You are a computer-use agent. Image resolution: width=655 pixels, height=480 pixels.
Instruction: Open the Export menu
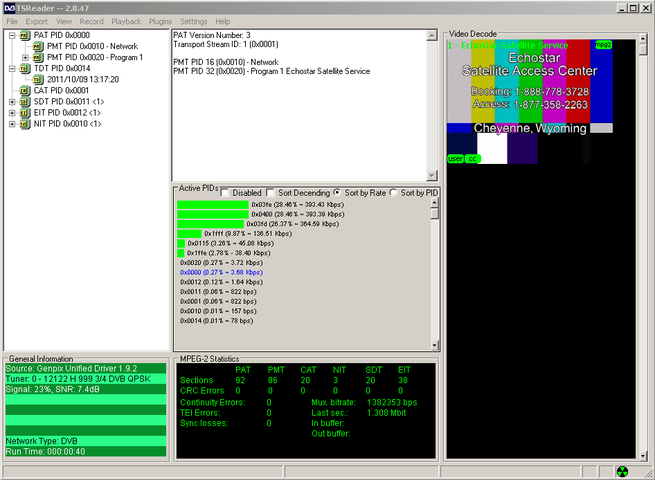(x=36, y=21)
